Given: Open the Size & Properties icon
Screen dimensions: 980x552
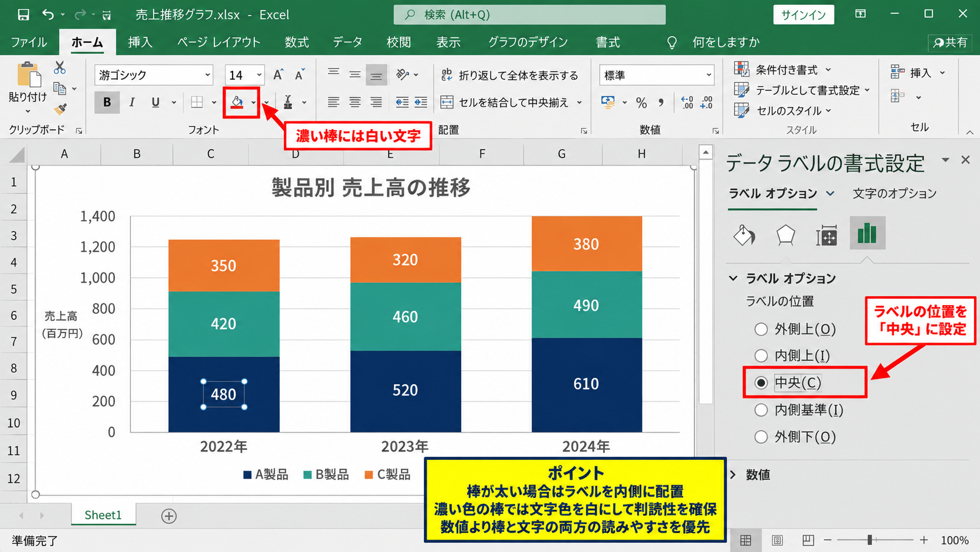Looking at the screenshot, I should [x=826, y=235].
